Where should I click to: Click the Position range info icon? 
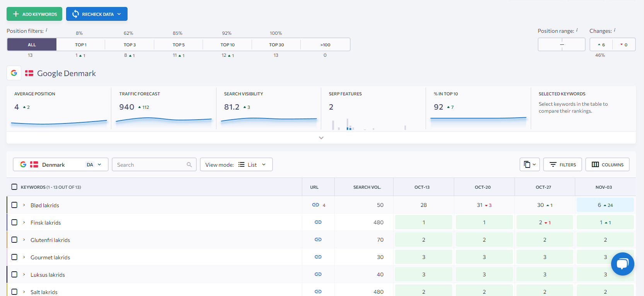[x=577, y=30]
